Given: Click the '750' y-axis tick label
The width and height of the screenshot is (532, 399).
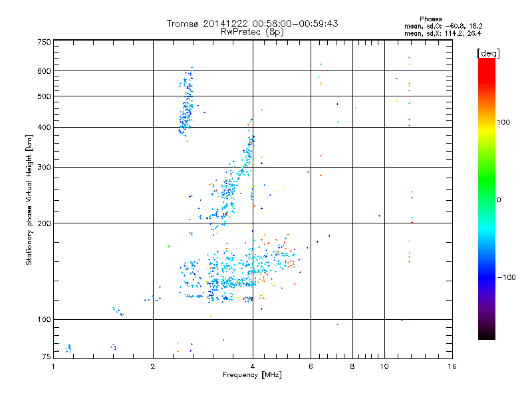Looking at the screenshot, I should 44,42.
